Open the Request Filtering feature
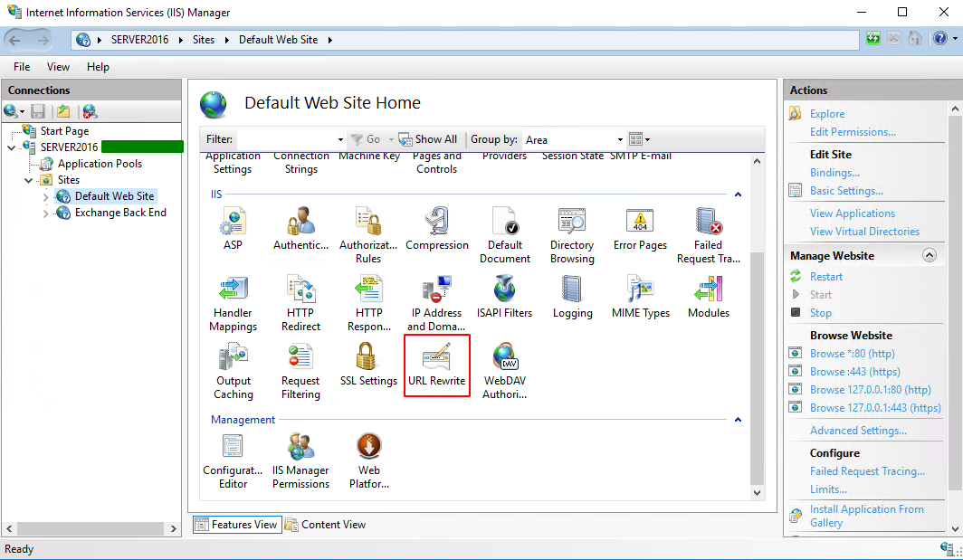This screenshot has width=963, height=560. click(300, 371)
